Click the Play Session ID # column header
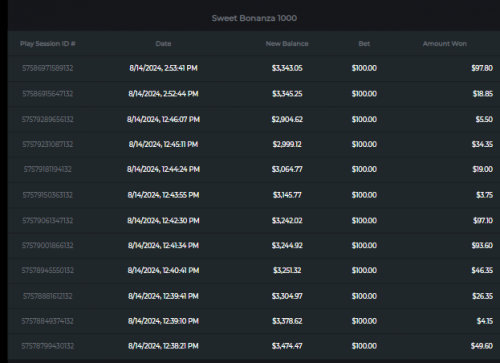The height and width of the screenshot is (363, 500). pyautogui.click(x=48, y=44)
